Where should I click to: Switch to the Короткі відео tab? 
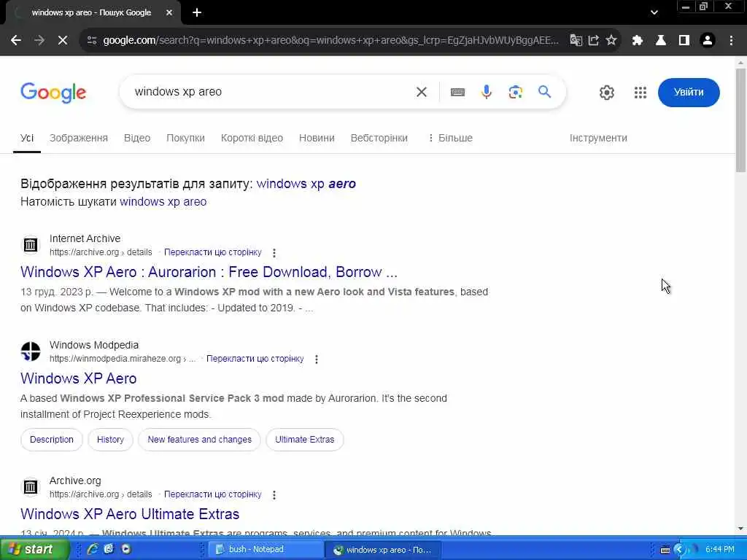252,138
